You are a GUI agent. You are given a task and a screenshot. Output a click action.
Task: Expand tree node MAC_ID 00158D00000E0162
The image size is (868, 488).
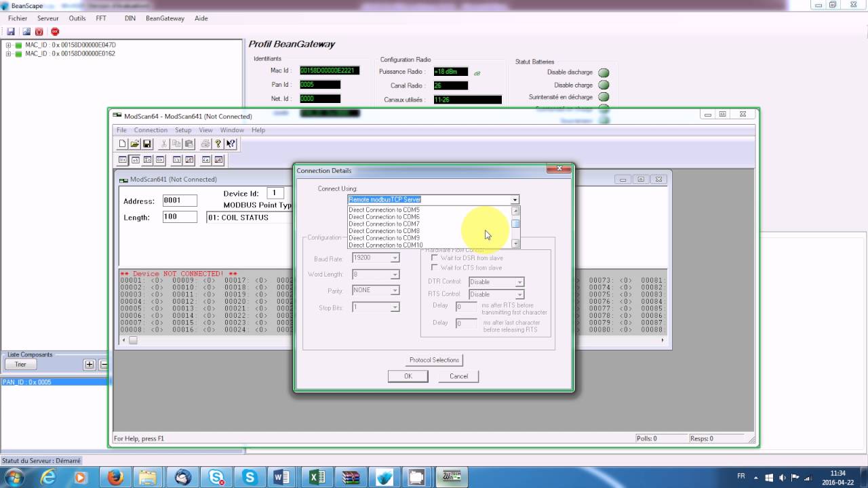click(8, 54)
